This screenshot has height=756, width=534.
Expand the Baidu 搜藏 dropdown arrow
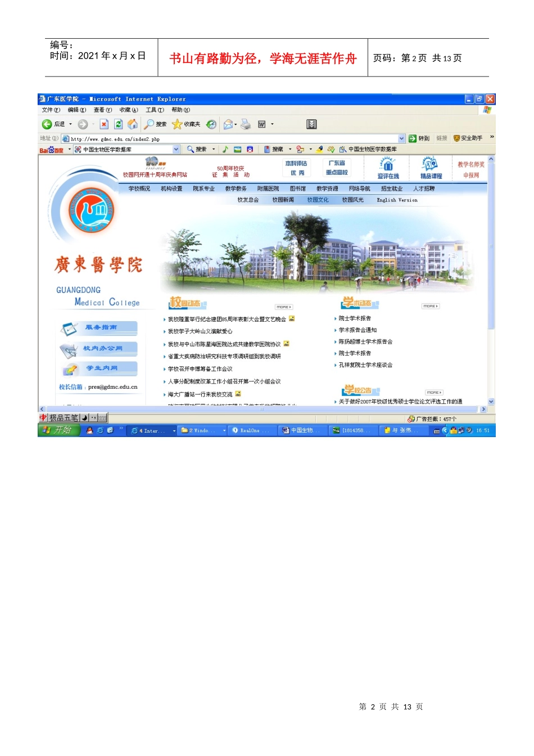click(290, 150)
